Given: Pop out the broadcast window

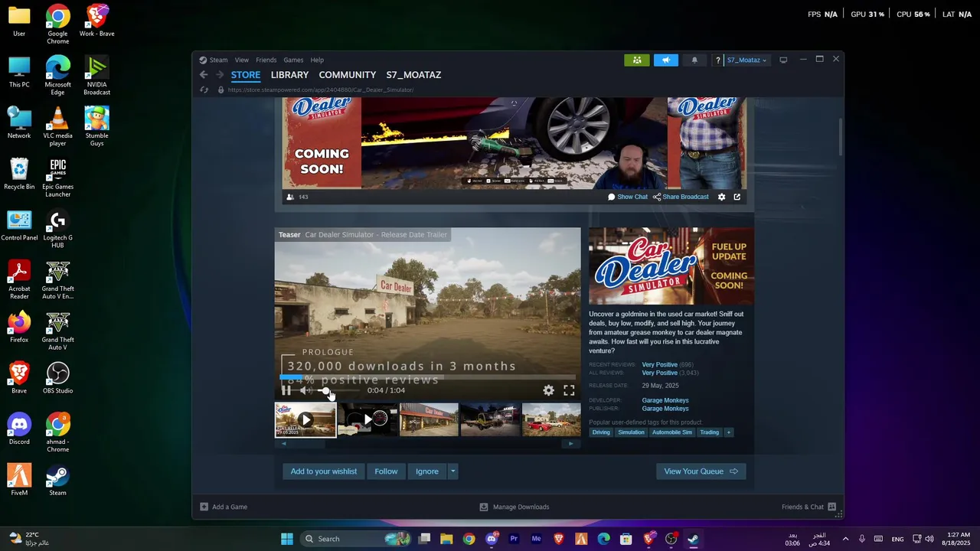Looking at the screenshot, I should click(737, 197).
